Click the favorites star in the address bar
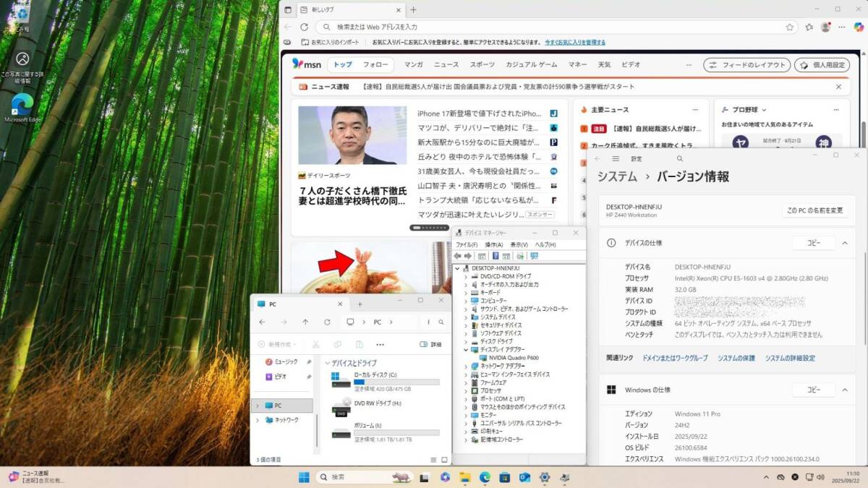Image resolution: width=868 pixels, height=488 pixels. coord(790,27)
